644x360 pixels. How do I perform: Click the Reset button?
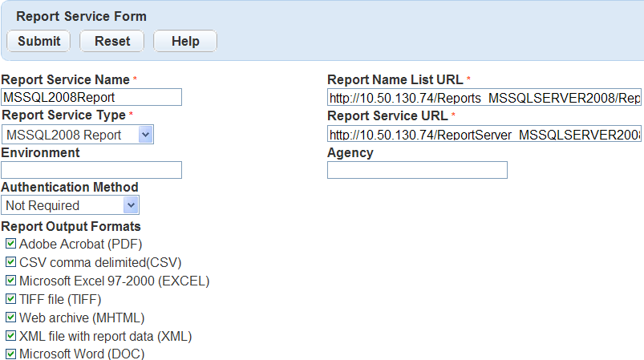coord(111,41)
